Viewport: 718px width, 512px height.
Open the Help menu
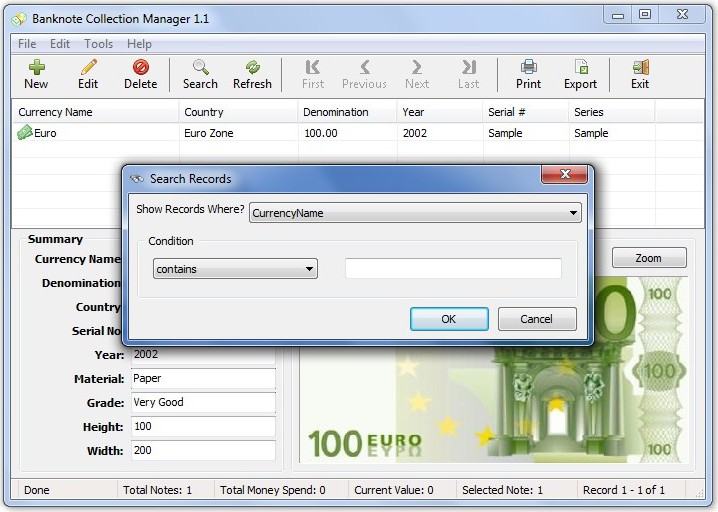click(x=139, y=44)
